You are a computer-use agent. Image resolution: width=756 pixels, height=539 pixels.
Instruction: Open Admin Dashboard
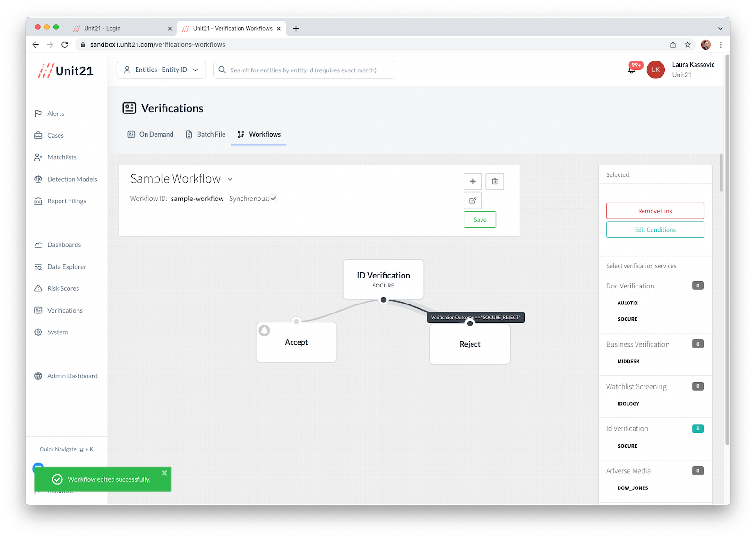66,376
